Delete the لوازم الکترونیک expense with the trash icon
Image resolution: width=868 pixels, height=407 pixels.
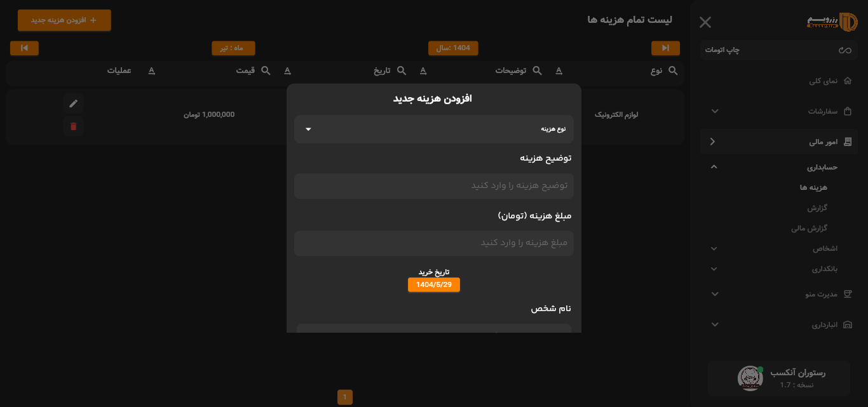pyautogui.click(x=73, y=126)
